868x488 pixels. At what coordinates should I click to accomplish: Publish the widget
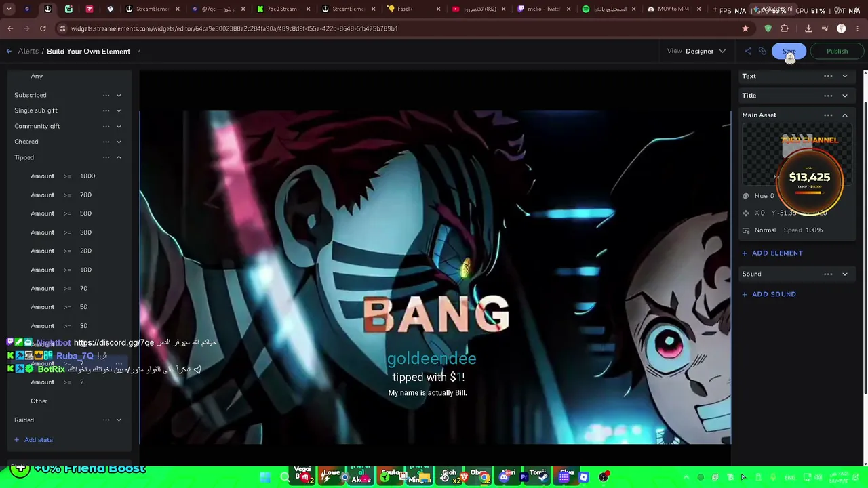[837, 52]
